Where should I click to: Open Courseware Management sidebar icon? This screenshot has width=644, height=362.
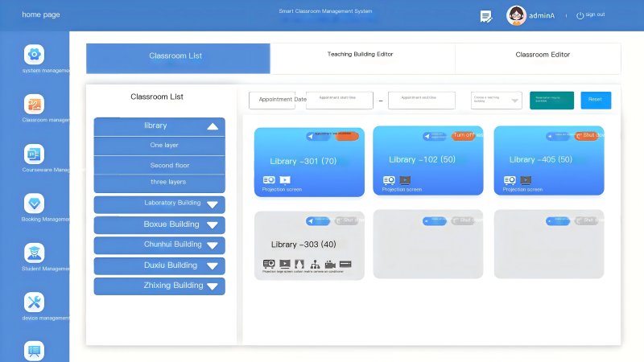(34, 154)
